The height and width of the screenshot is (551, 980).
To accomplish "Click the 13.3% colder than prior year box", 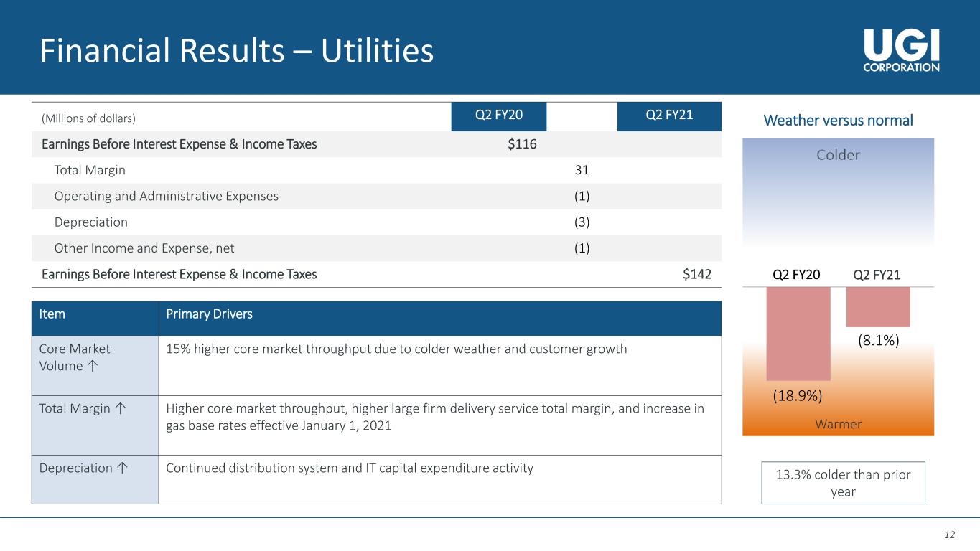I will (843, 482).
